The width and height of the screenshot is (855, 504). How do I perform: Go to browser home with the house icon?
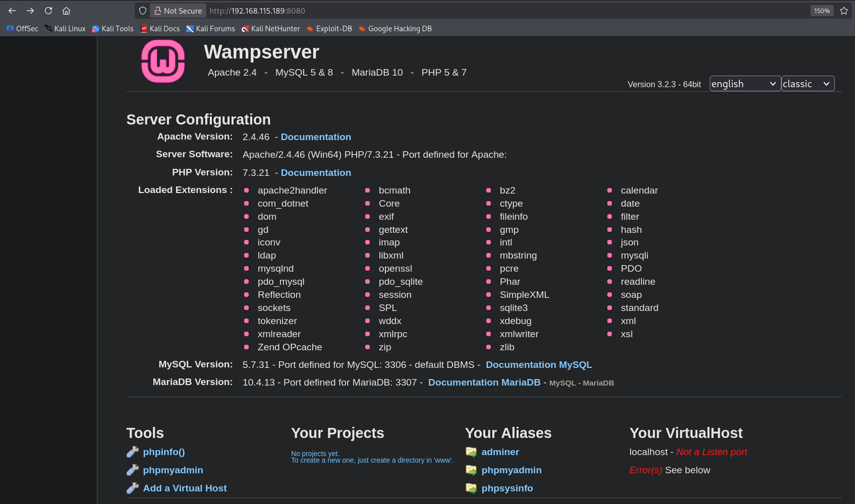coord(66,11)
